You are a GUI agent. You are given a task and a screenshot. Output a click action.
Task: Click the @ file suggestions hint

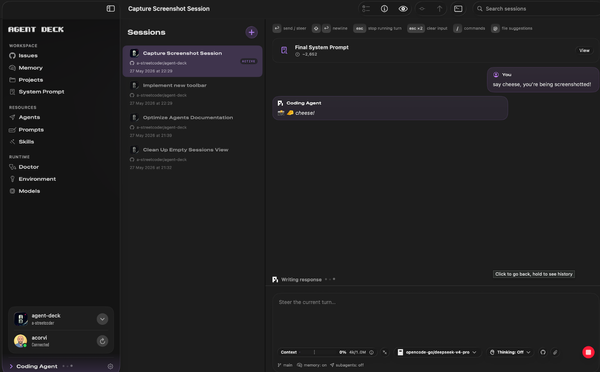512,28
